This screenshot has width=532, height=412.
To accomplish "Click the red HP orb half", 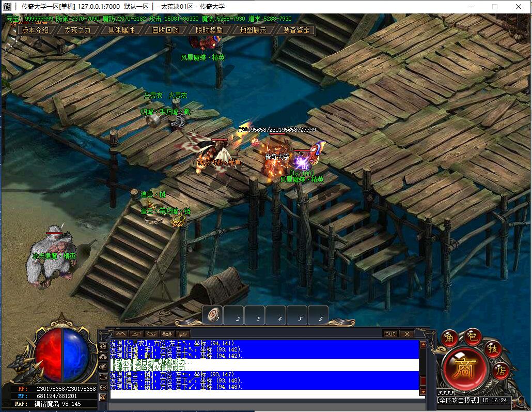I will (49, 355).
